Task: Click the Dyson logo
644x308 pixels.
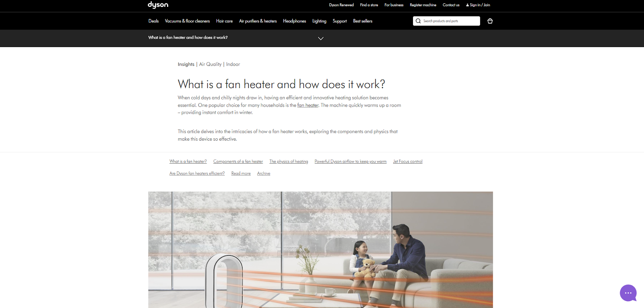Action: (158, 5)
